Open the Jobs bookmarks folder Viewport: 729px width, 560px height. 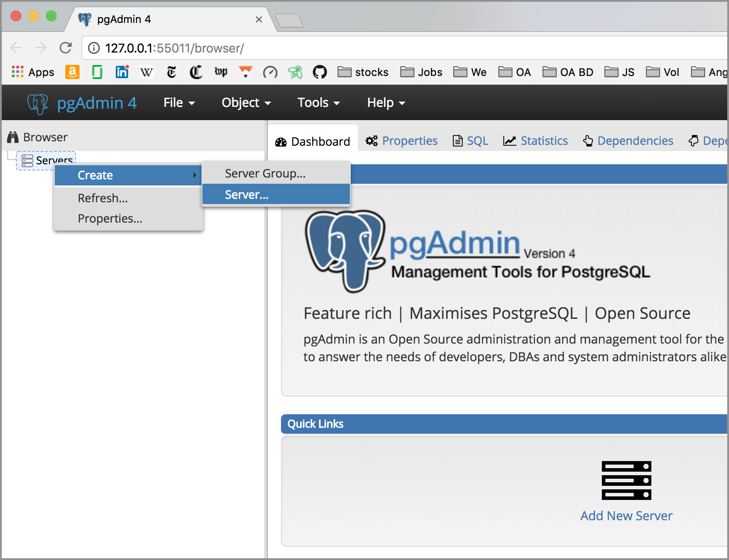[x=421, y=72]
